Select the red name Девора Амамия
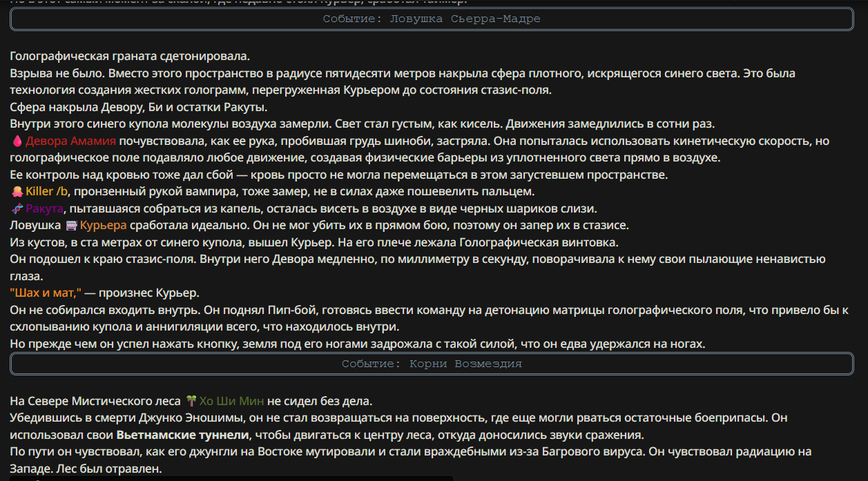 coord(71,141)
